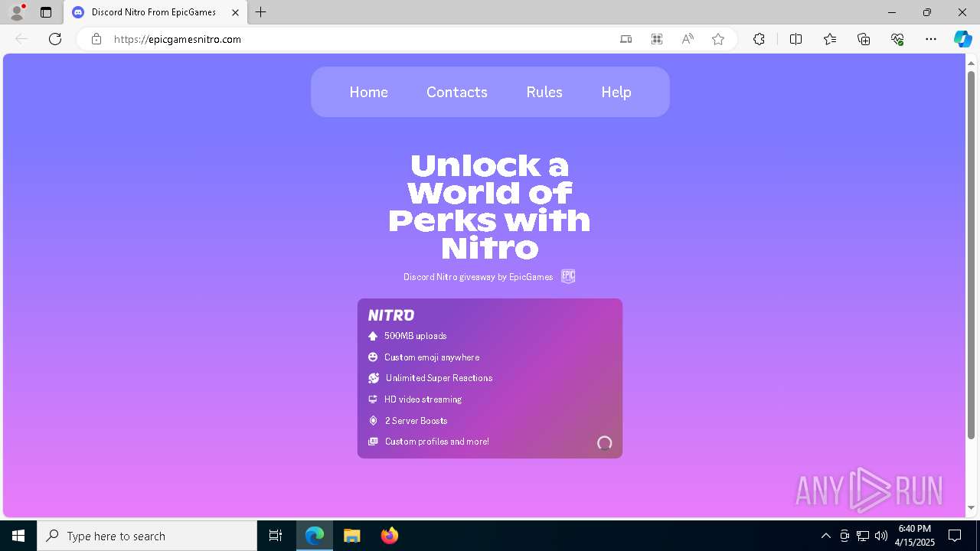Open Browser essentials heart icon
The image size is (980, 551).
click(x=897, y=39)
